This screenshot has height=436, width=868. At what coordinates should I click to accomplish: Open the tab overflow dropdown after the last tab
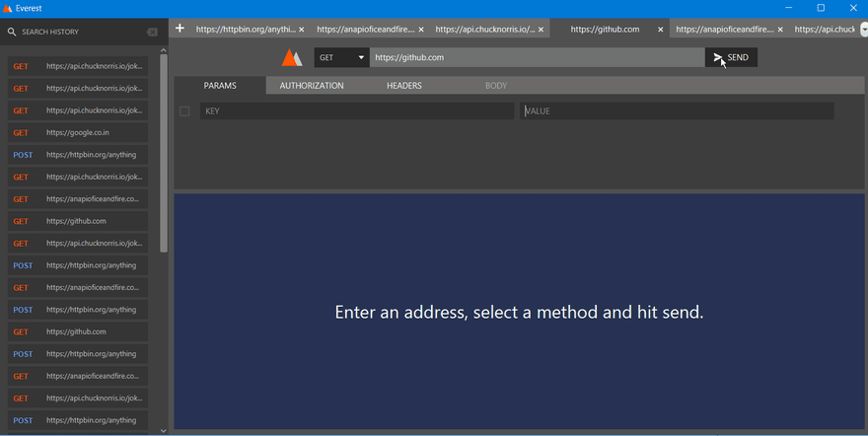click(864, 30)
